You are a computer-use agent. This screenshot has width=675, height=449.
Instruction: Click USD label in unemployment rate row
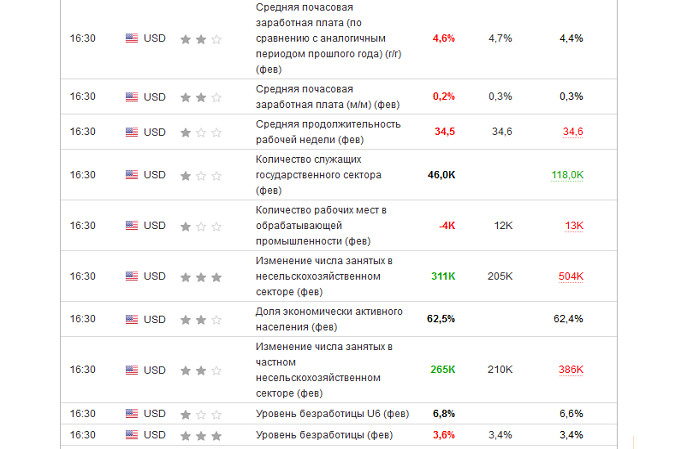coord(155,435)
